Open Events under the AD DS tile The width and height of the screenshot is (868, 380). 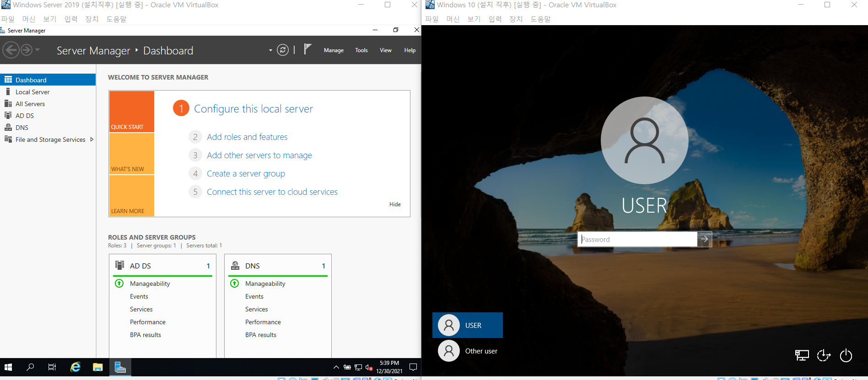[139, 296]
